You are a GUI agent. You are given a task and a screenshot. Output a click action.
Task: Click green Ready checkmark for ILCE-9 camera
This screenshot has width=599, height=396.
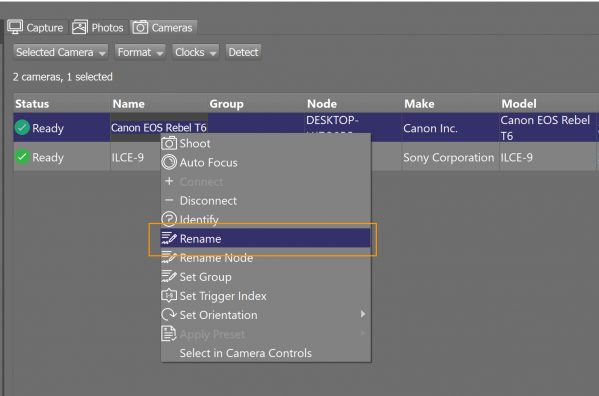(x=22, y=157)
